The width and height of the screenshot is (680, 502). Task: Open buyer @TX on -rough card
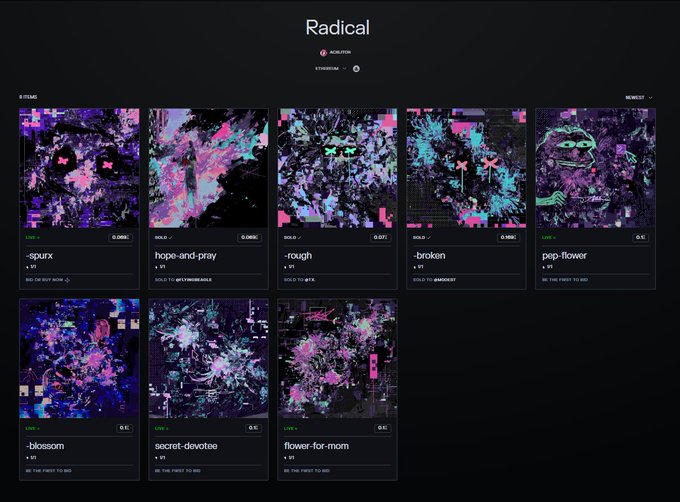click(x=310, y=280)
